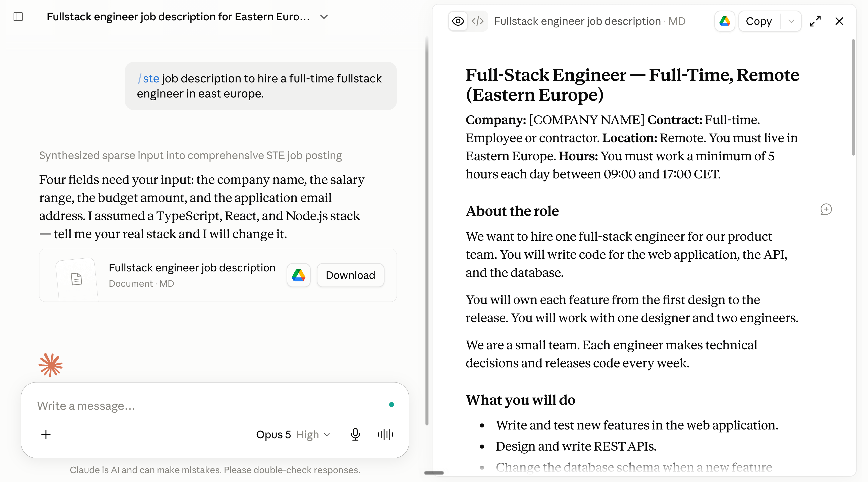Click the plus attachment button

46,434
